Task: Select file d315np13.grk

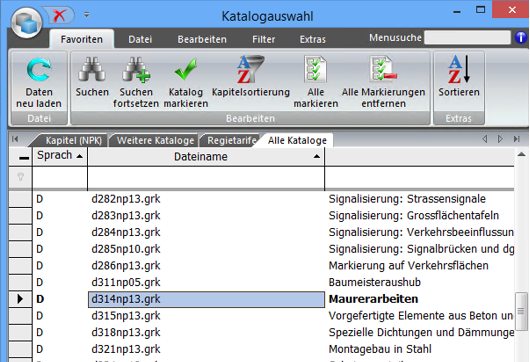Action: (126, 316)
